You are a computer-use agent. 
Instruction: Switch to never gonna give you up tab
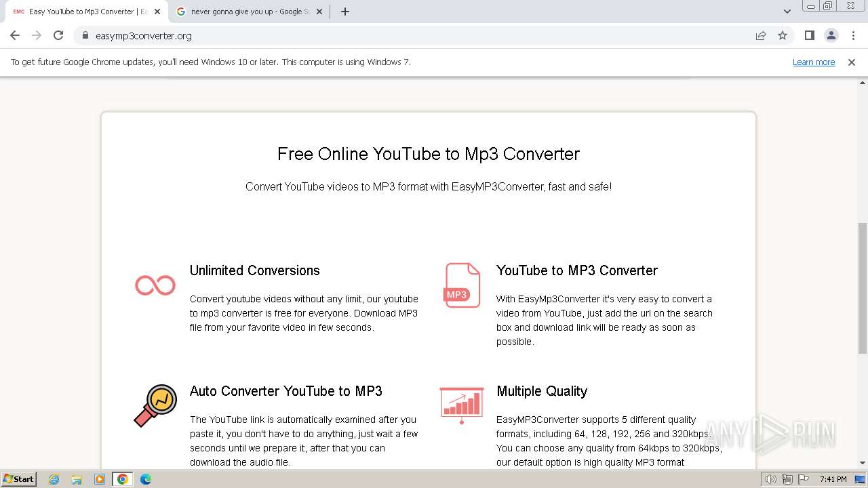tap(249, 12)
